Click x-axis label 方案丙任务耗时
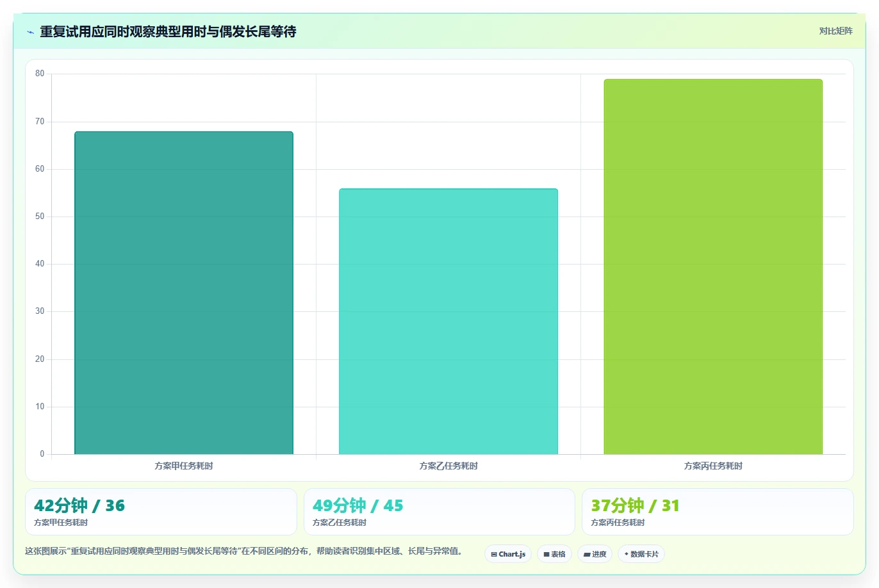 coord(713,466)
